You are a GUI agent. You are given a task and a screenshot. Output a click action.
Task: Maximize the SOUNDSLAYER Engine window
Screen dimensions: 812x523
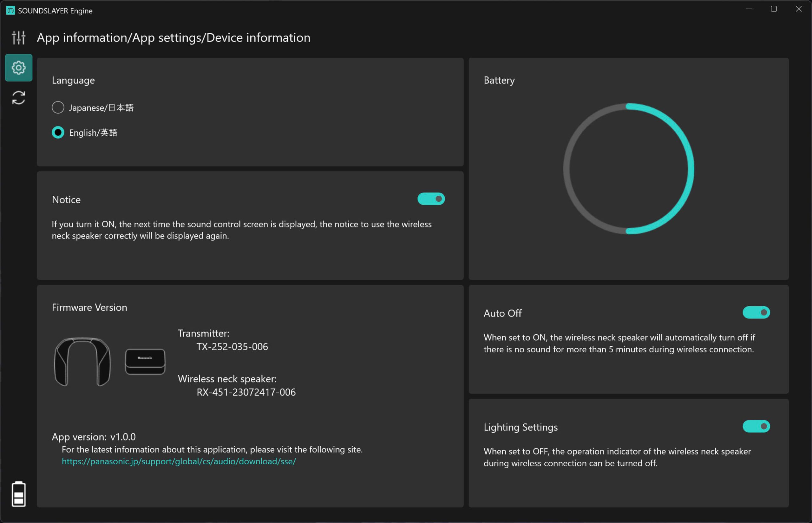pyautogui.click(x=774, y=9)
